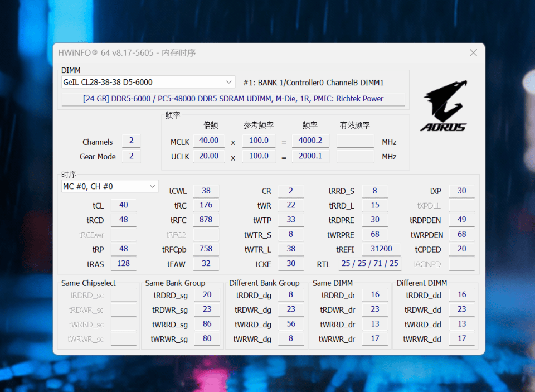Image resolution: width=535 pixels, height=392 pixels.
Task: Click the tRFC field showing 878
Action: pos(206,220)
